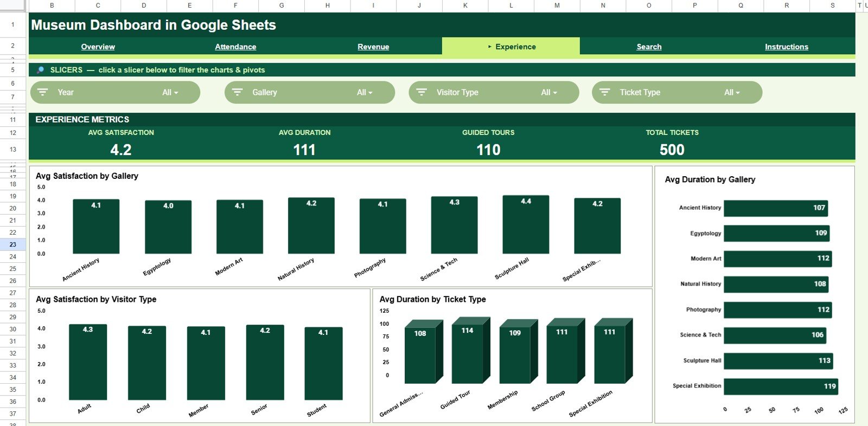The width and height of the screenshot is (868, 426).
Task: Go to the Attendance tab
Action: (235, 47)
